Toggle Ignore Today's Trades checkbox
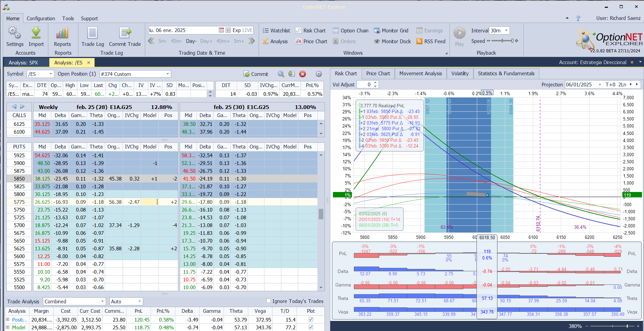The image size is (644, 331). [x=269, y=301]
